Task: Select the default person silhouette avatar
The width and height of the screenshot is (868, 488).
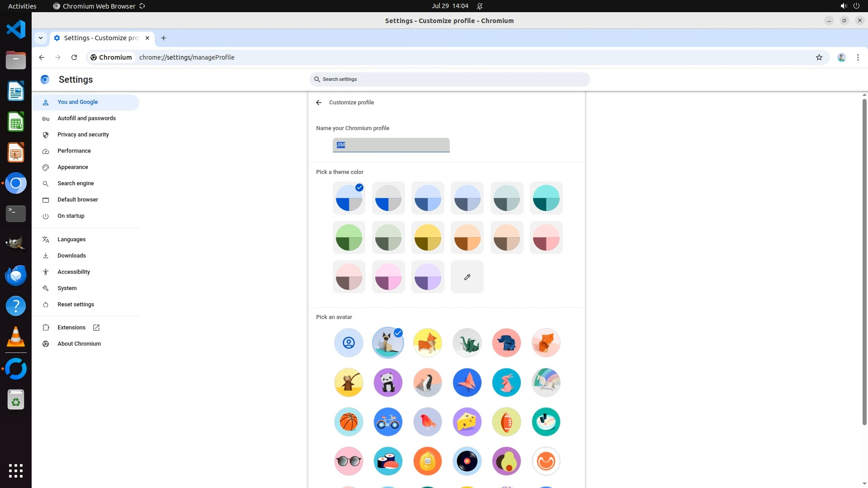Action: pyautogui.click(x=349, y=343)
